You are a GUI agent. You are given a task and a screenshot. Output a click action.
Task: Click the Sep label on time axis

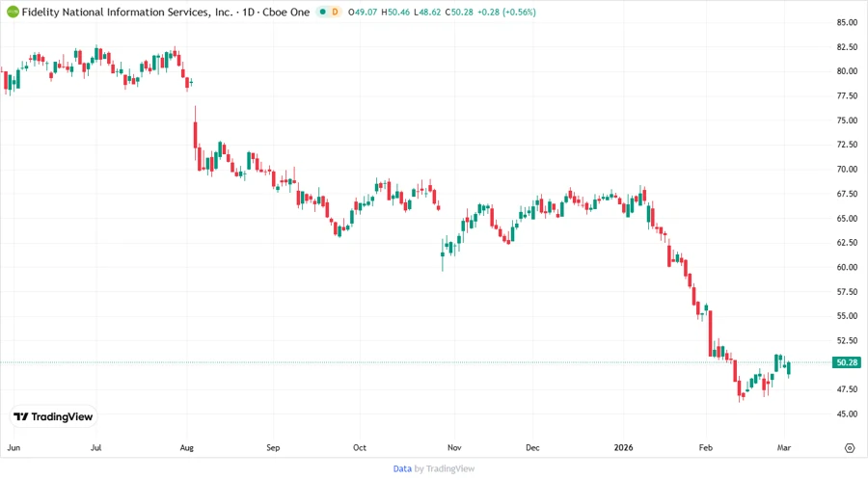(x=273, y=448)
